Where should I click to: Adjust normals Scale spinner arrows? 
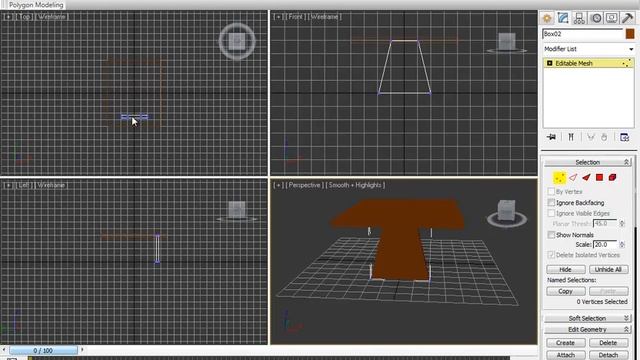622,244
